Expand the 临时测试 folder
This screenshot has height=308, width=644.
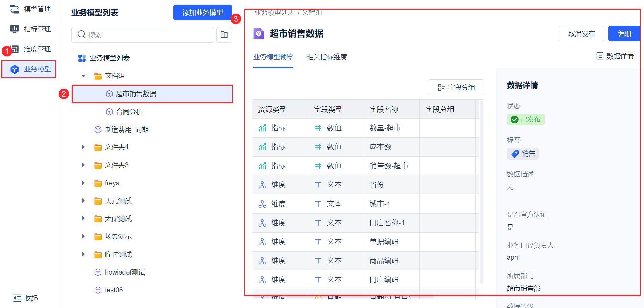pos(83,254)
